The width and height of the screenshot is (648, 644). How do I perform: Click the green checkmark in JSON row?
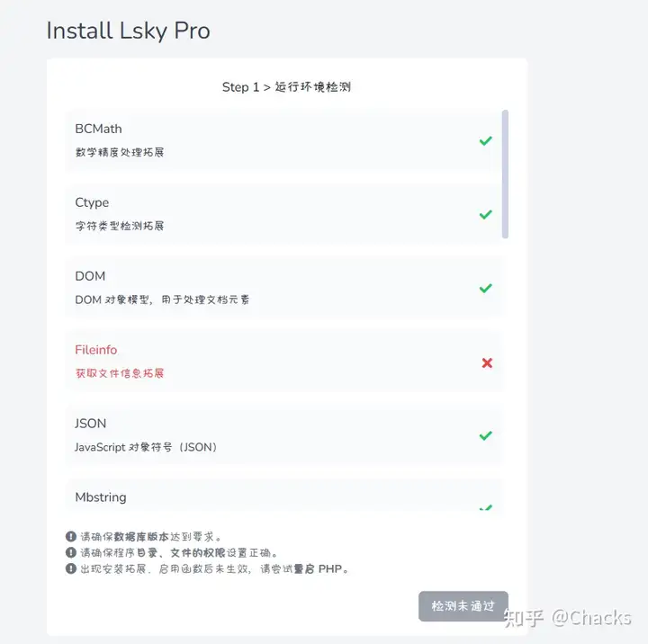click(x=486, y=435)
